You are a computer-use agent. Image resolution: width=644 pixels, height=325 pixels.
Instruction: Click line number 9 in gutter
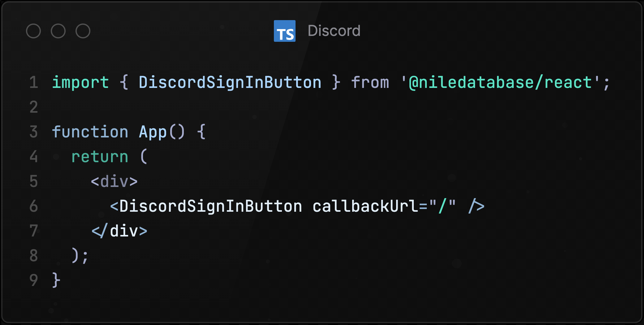point(34,281)
